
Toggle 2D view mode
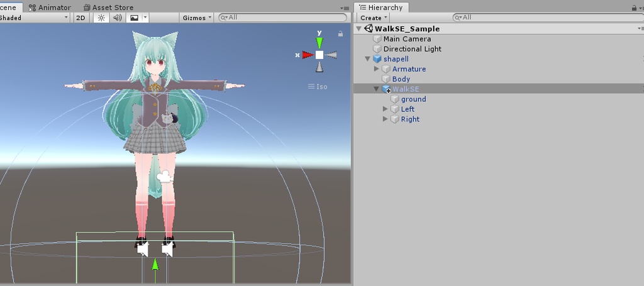point(81,18)
